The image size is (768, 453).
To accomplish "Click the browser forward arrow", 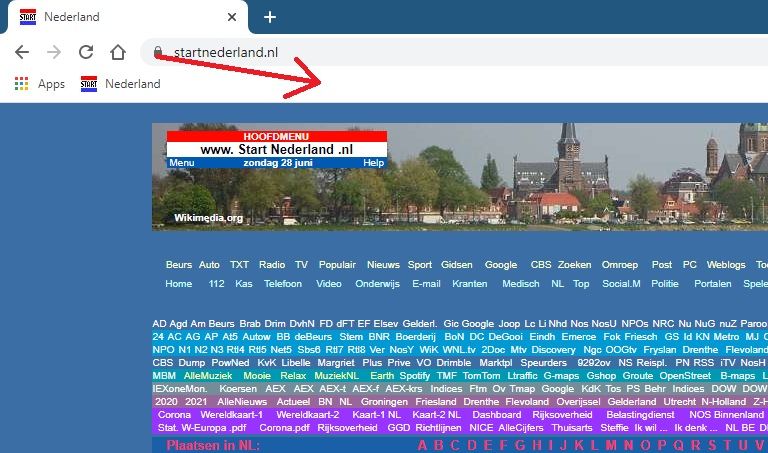I will pyautogui.click(x=54, y=52).
